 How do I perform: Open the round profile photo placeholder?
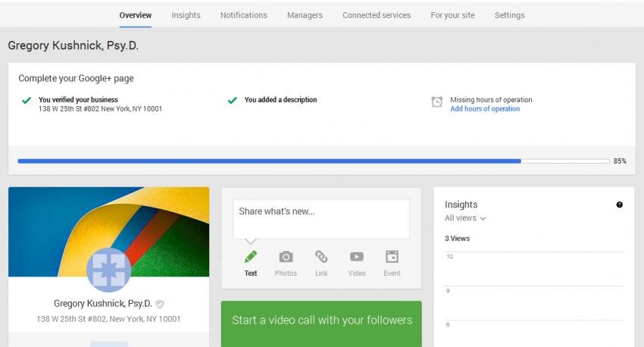(109, 270)
